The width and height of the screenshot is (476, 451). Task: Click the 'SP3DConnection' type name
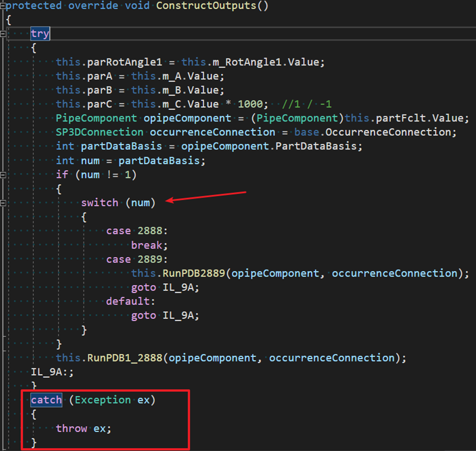[100, 133]
